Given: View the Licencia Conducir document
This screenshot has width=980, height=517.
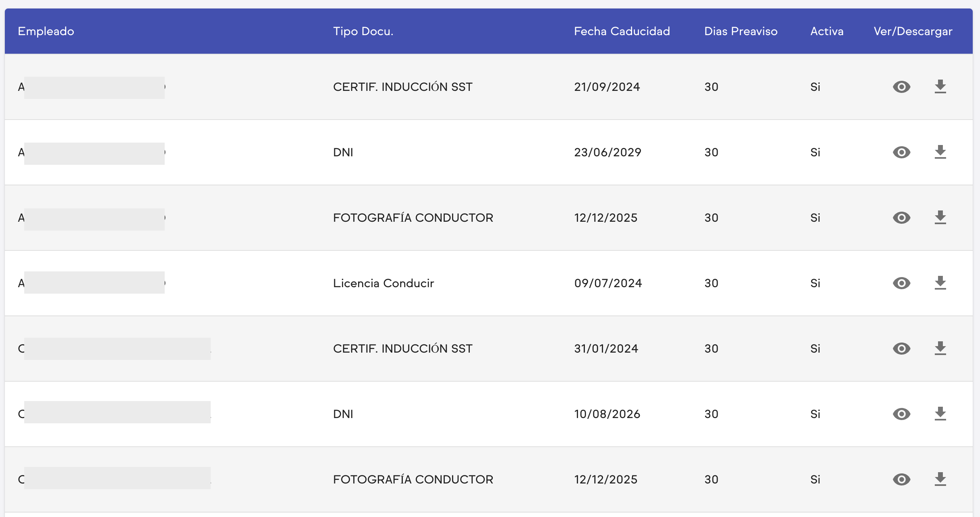Looking at the screenshot, I should coord(901,283).
